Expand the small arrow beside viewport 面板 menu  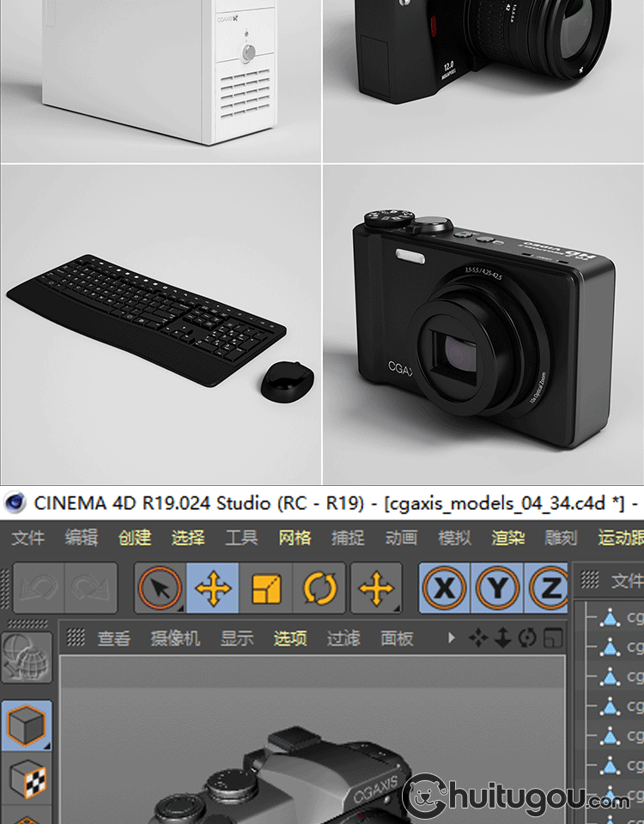coord(452,639)
